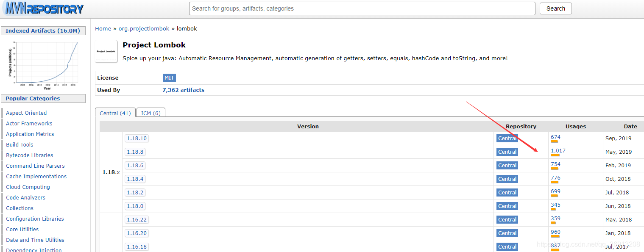Click the Project Lombok logo thumbnail
Screen dimensions: 644x252
pyautogui.click(x=106, y=51)
